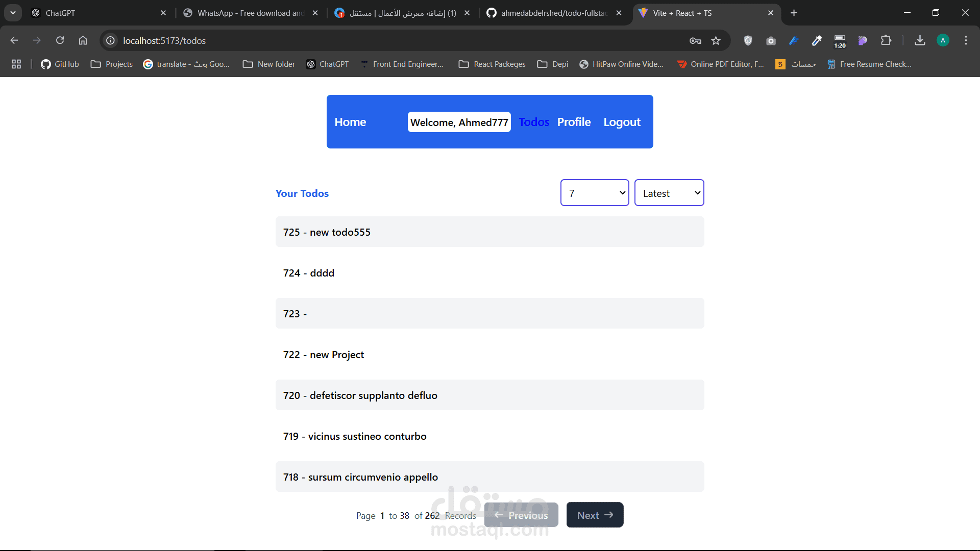Click the home icon in the browser toolbar

[x=83, y=40]
